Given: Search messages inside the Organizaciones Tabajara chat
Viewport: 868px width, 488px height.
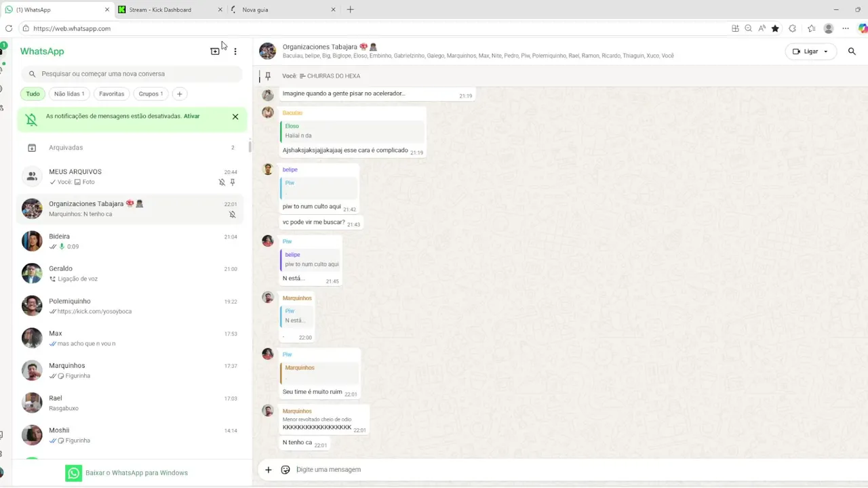Looking at the screenshot, I should click(x=852, y=52).
